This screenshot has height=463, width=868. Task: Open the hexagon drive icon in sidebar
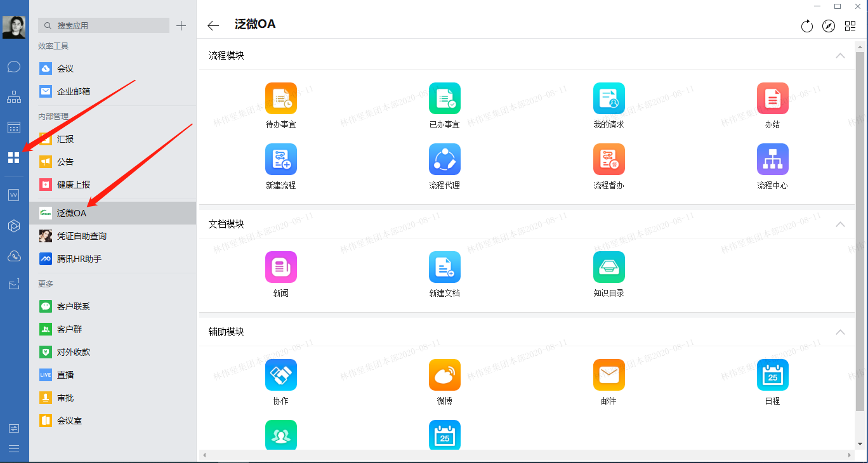pyautogui.click(x=14, y=226)
